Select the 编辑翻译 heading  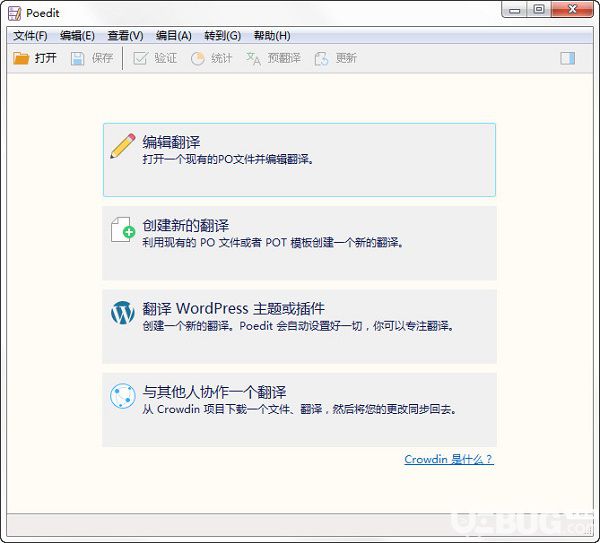(171, 142)
